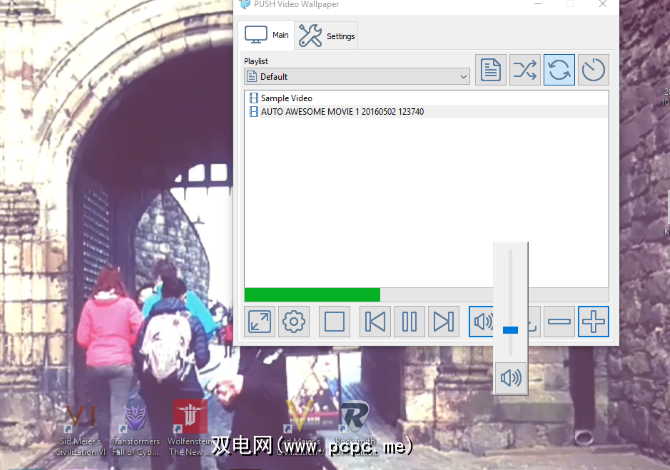The width and height of the screenshot is (670, 470).
Task: Toggle the repeat loop button
Action: point(559,70)
